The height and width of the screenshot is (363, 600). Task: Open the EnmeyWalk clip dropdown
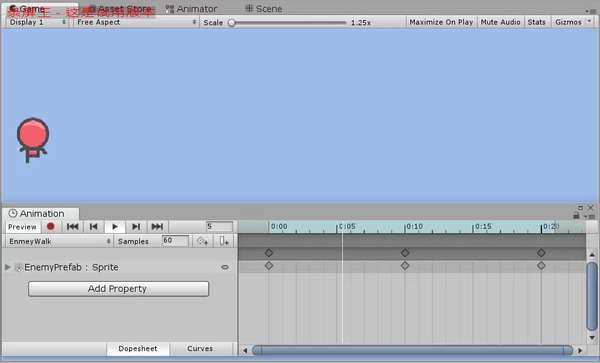59,241
